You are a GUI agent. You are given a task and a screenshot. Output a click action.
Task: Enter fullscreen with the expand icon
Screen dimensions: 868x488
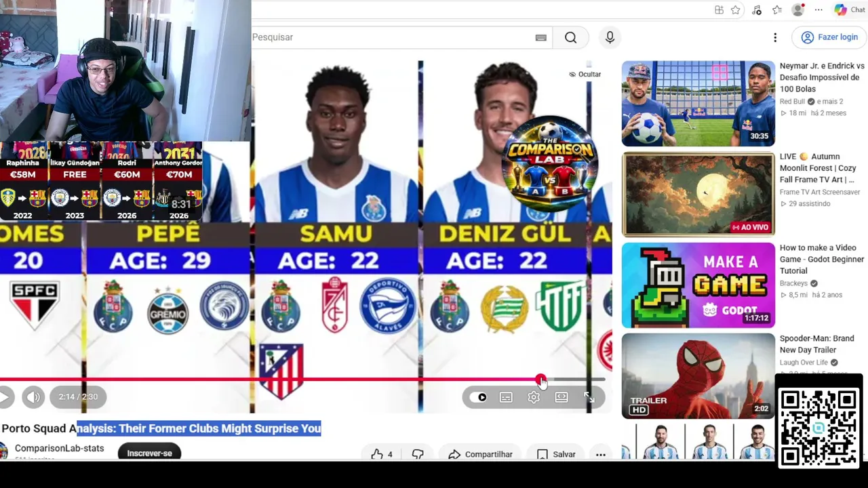[589, 397]
